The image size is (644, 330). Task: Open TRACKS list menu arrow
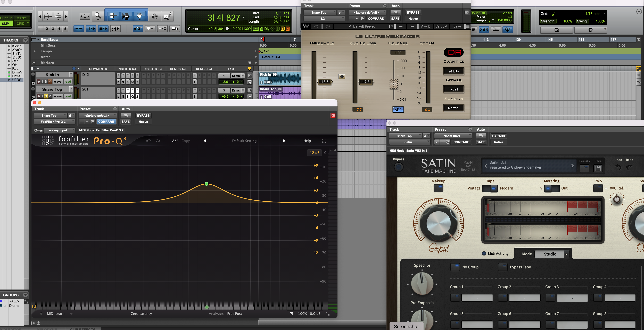[x=25, y=40]
